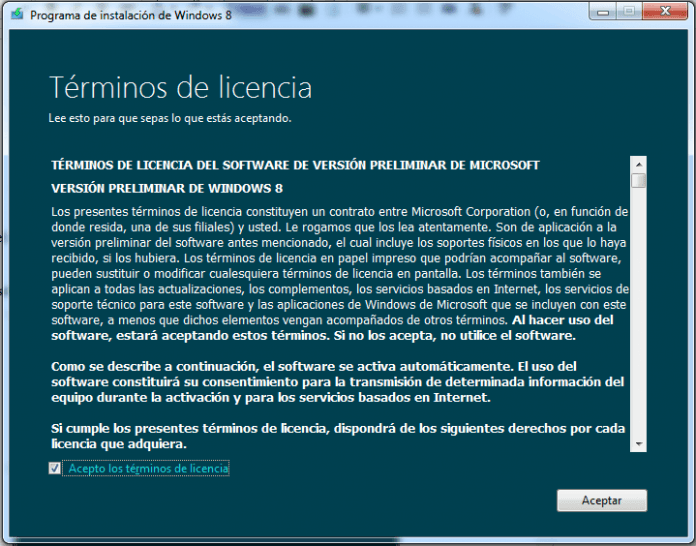
Task: Click 'TÉRMINOS DE LICENCIA DEL SOFTWARE' heading line
Action: point(295,165)
